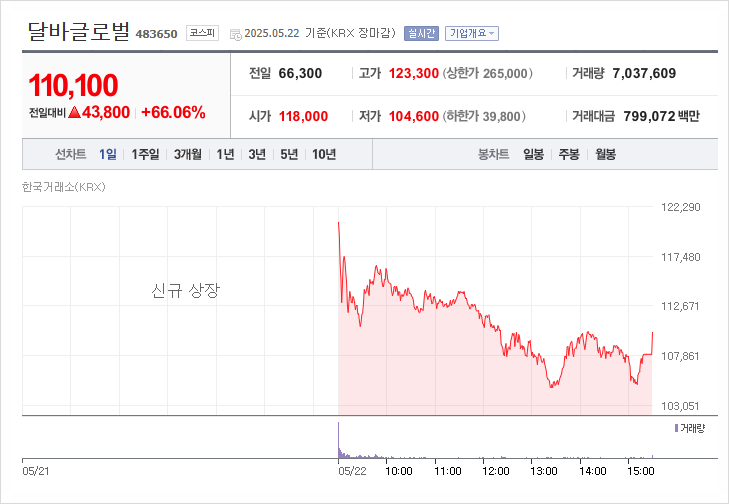Click the 거래량 legend marker
729x504 pixels.
point(677,428)
